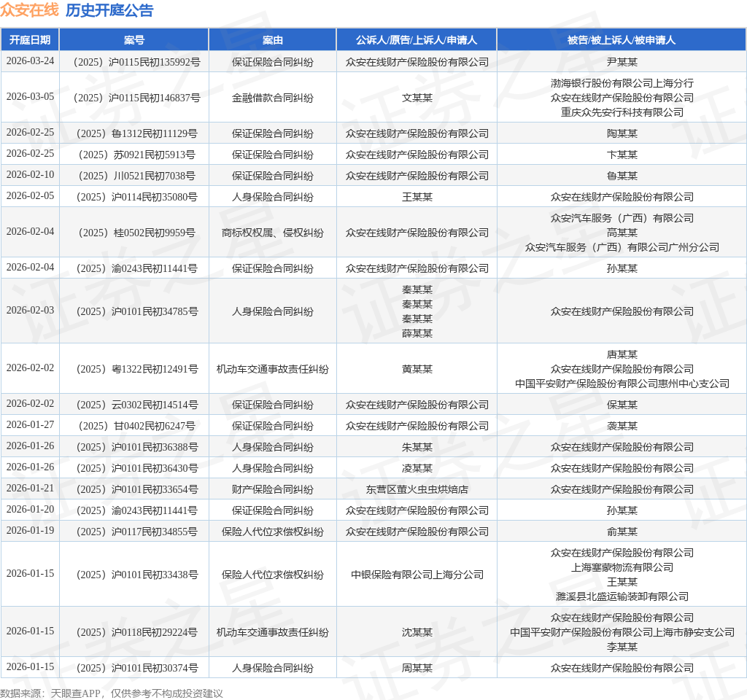
Task: Click 重庆众先安行科技有限公司
Action: pyautogui.click(x=622, y=112)
